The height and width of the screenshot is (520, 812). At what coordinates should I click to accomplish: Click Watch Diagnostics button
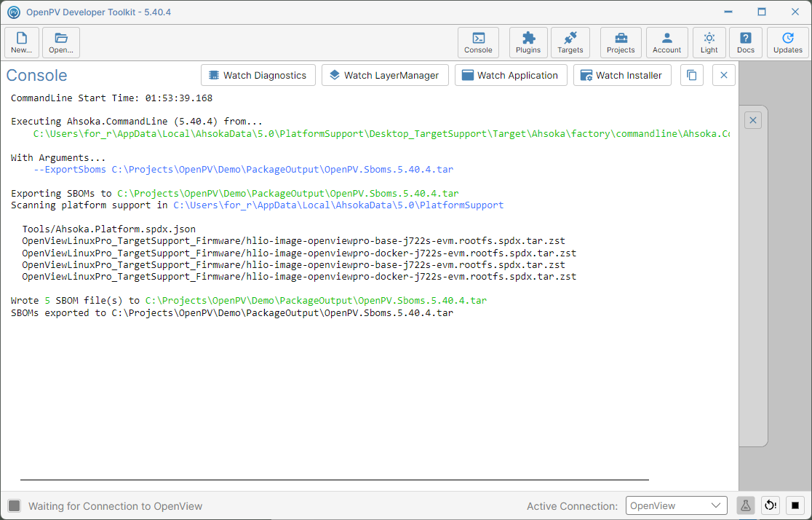[258, 75]
